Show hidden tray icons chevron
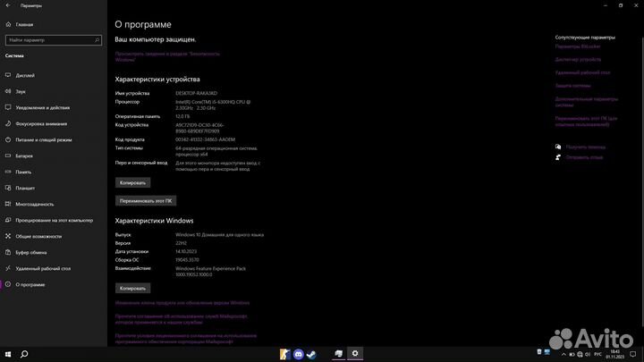This screenshot has width=644, height=362. pos(563,355)
